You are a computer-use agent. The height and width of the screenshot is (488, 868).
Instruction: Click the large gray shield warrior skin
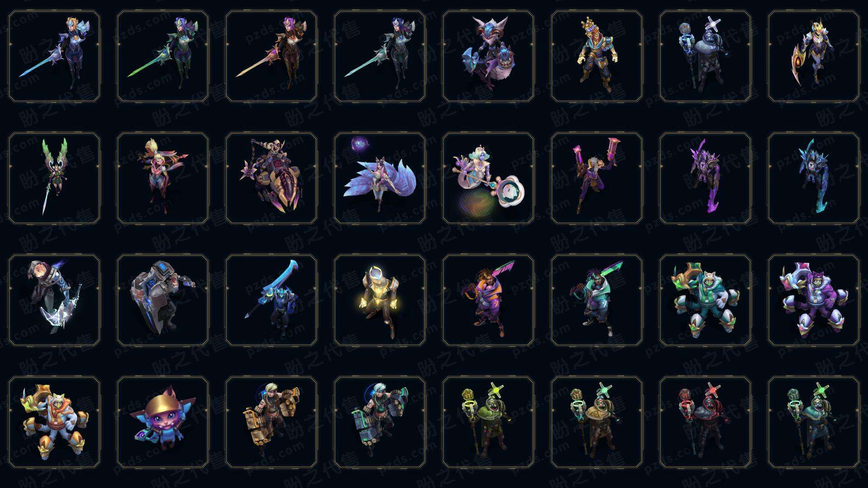click(163, 300)
